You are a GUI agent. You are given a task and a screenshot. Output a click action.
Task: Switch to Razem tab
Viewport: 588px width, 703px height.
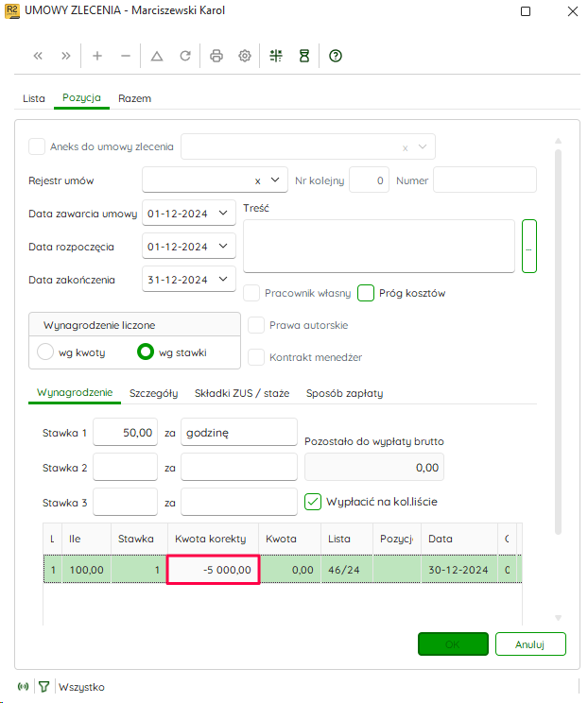[134, 98]
